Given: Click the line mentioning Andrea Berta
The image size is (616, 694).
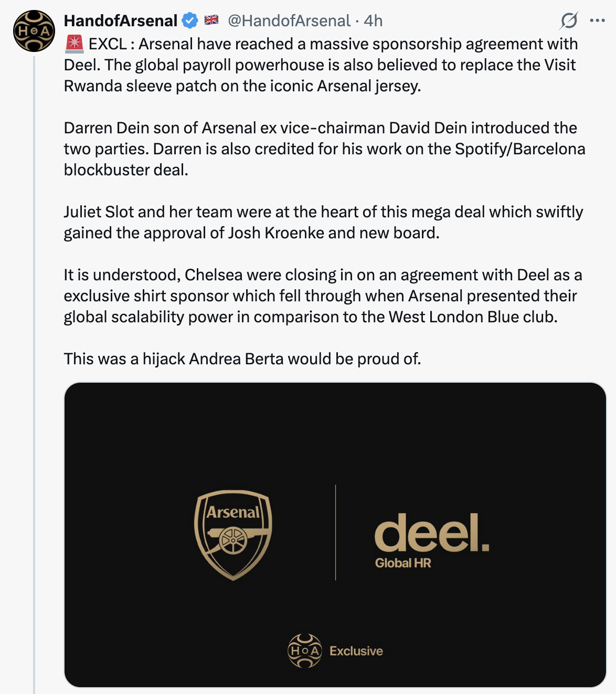Looking at the screenshot, I should coord(242,359).
